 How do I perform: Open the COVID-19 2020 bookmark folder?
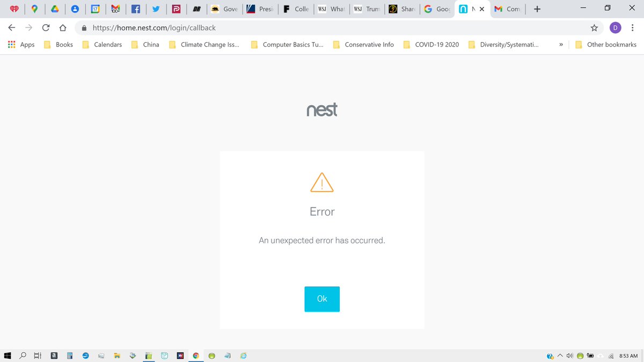pyautogui.click(x=431, y=45)
